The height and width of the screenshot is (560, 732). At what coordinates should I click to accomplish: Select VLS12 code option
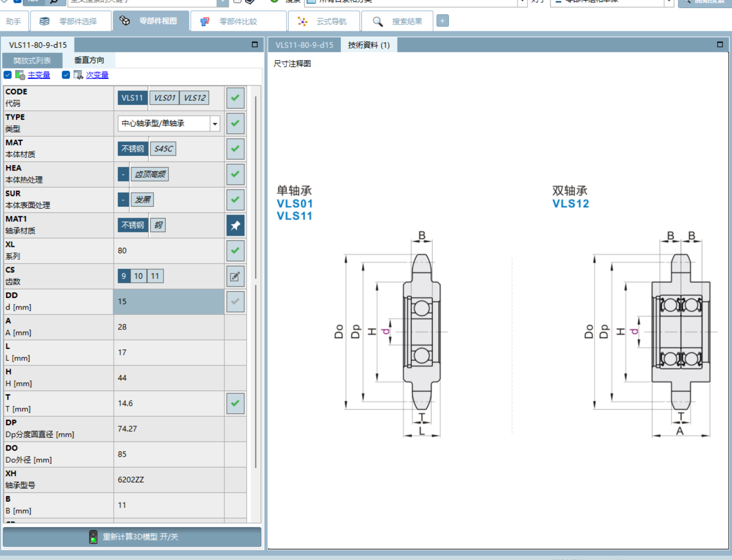click(x=195, y=98)
